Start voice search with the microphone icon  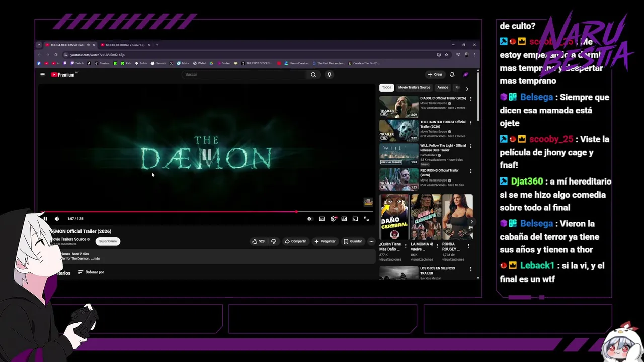329,75
